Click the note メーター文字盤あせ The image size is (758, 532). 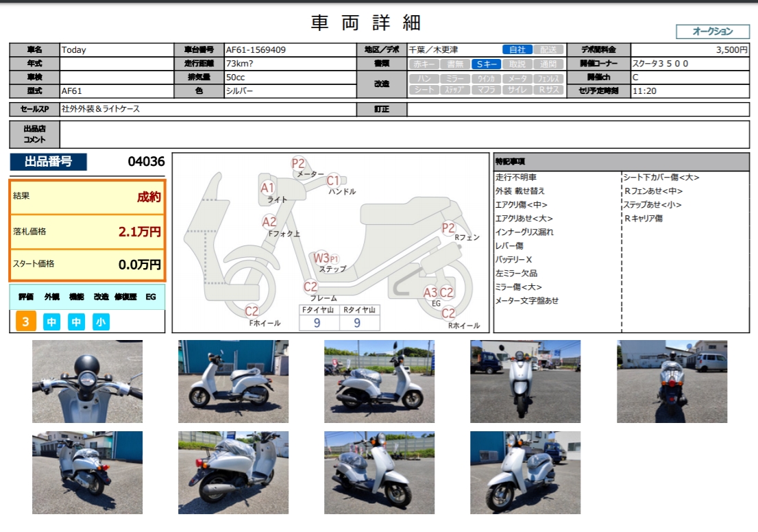point(527,301)
